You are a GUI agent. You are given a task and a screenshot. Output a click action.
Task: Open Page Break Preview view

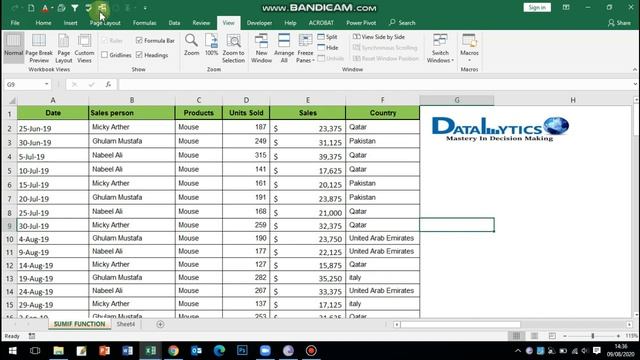39,48
